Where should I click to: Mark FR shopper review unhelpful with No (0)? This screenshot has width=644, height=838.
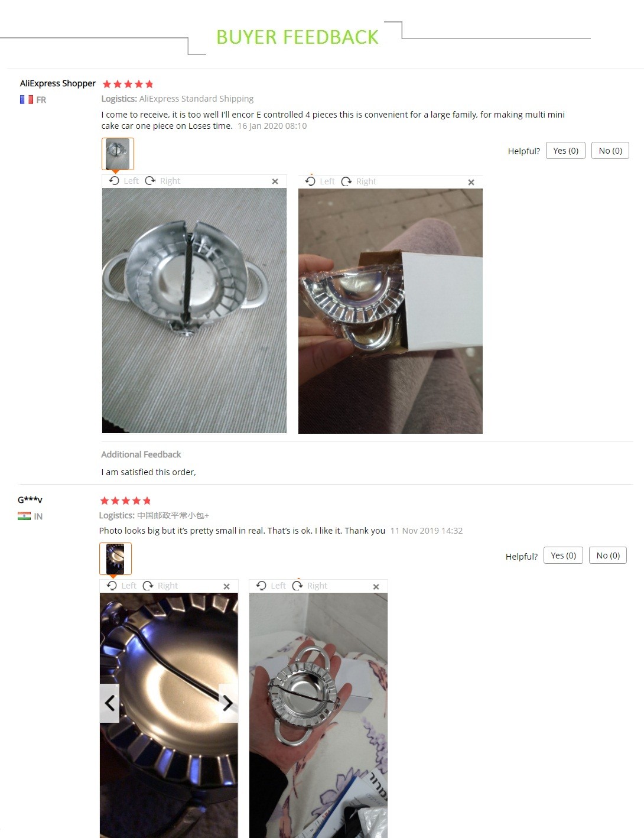[610, 151]
